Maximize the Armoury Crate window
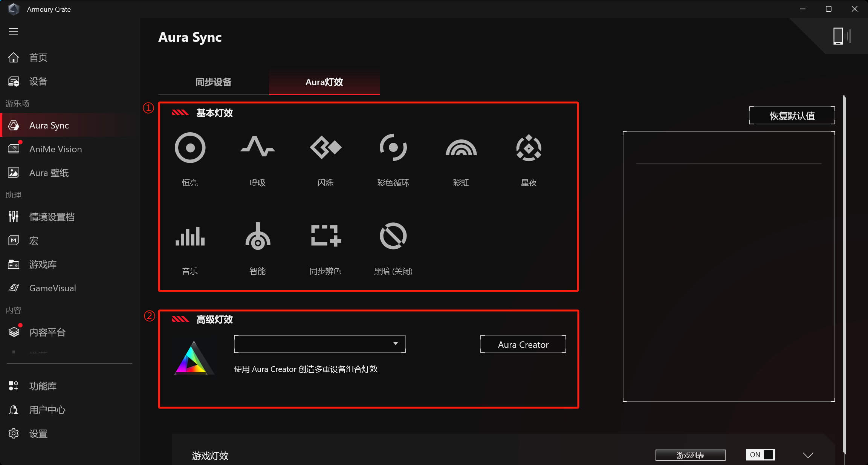This screenshot has width=868, height=465. tap(828, 9)
